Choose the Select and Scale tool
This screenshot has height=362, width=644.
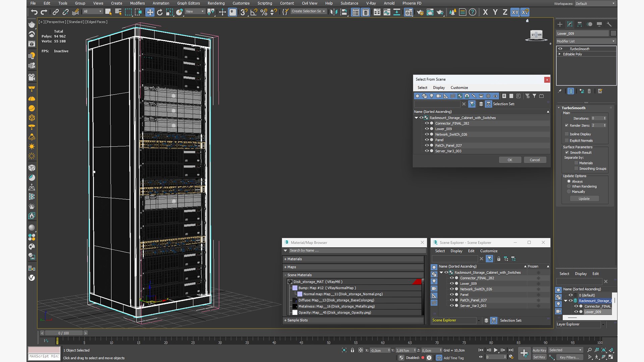point(169,12)
